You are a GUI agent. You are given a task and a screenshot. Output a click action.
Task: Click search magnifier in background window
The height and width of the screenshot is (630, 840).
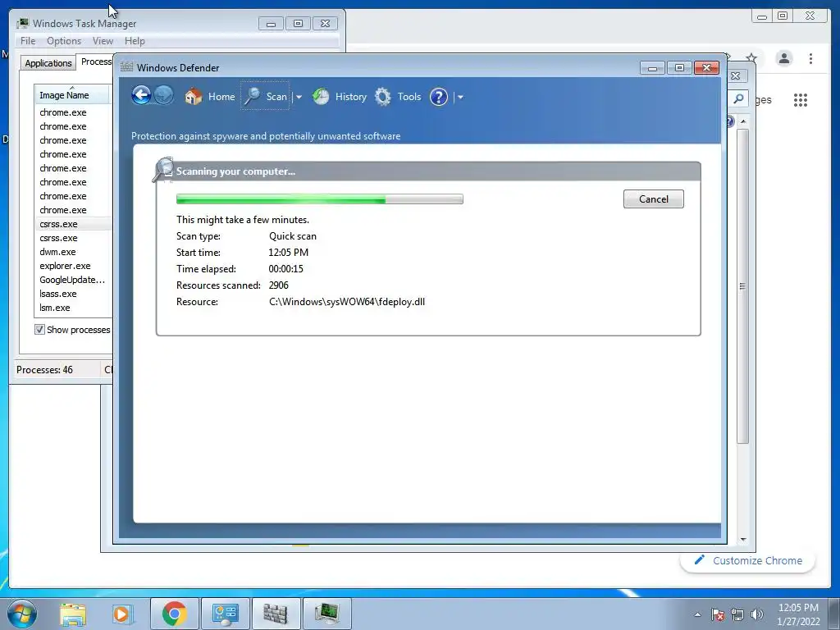pyautogui.click(x=739, y=98)
